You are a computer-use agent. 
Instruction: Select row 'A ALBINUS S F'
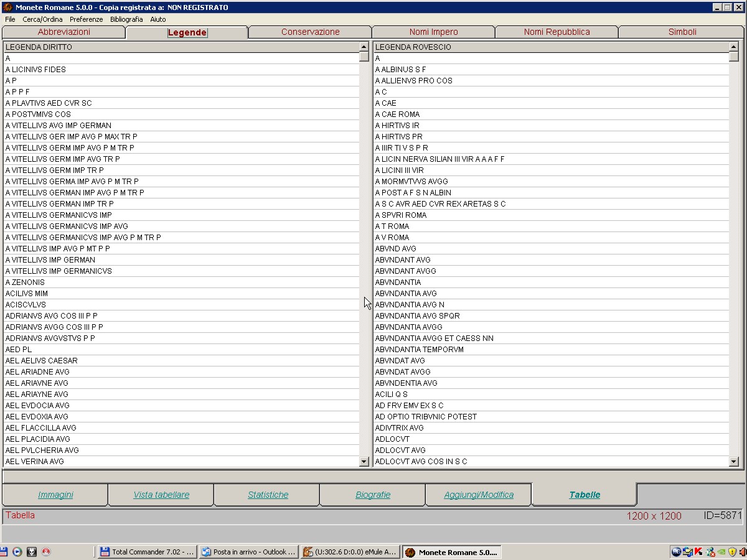point(551,69)
